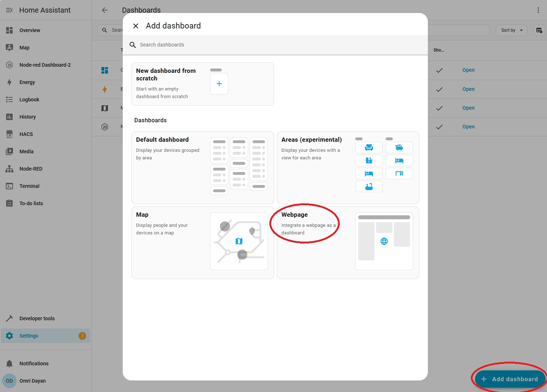Choose the Areas (experimental) dashboard
Viewport: 547px width, 392px height.
pos(348,168)
